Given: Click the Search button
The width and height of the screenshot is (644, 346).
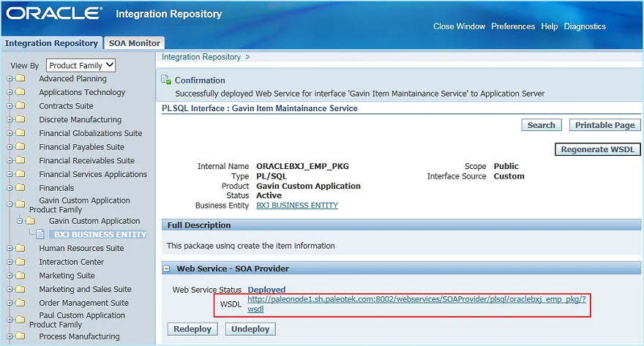Looking at the screenshot, I should point(542,125).
